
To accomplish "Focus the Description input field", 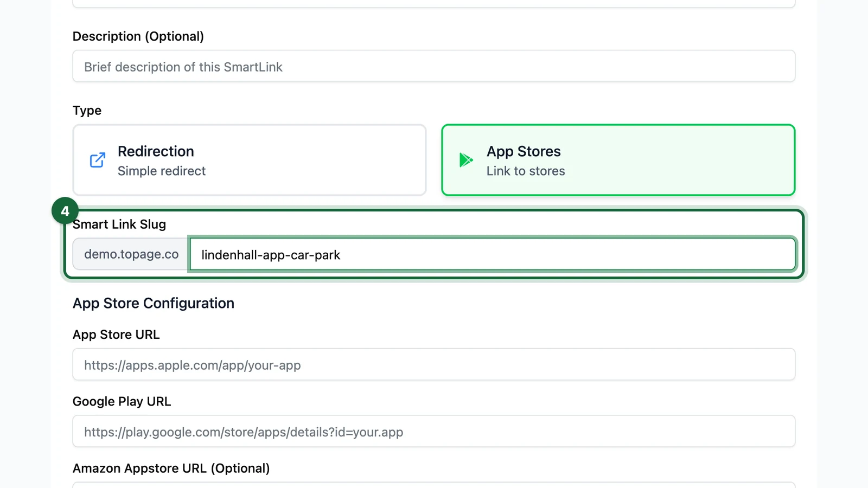I will click(434, 66).
